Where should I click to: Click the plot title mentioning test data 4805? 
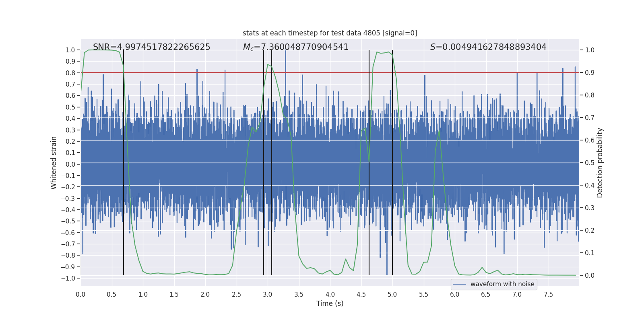330,33
